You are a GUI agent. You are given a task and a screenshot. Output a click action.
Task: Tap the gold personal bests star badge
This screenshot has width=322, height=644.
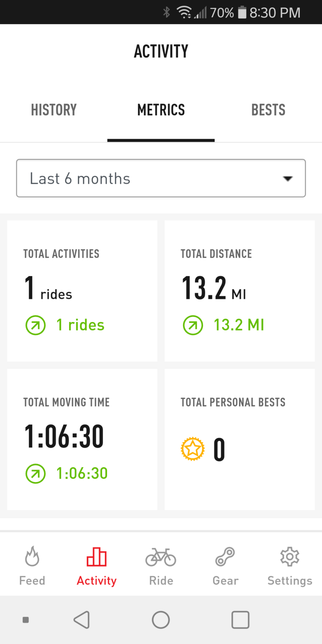(x=192, y=450)
